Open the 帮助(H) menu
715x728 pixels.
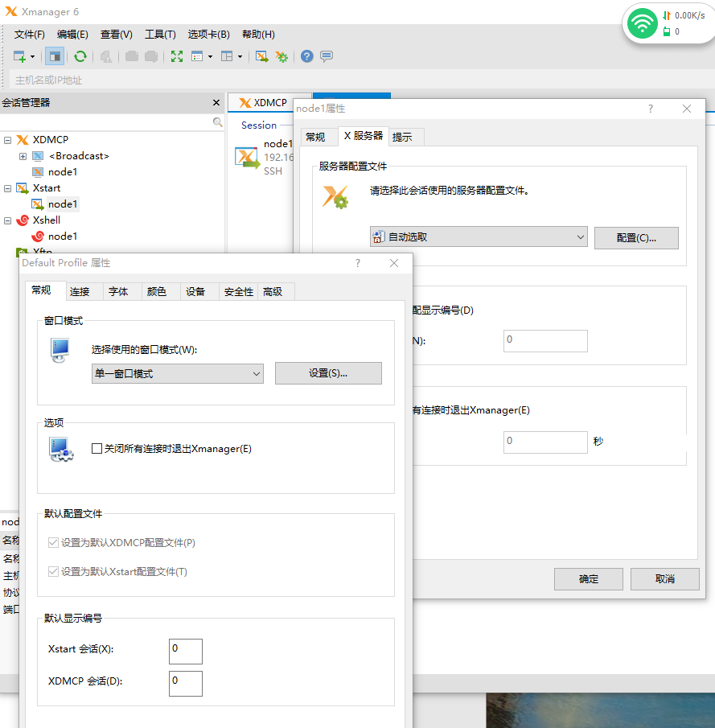coord(258,35)
